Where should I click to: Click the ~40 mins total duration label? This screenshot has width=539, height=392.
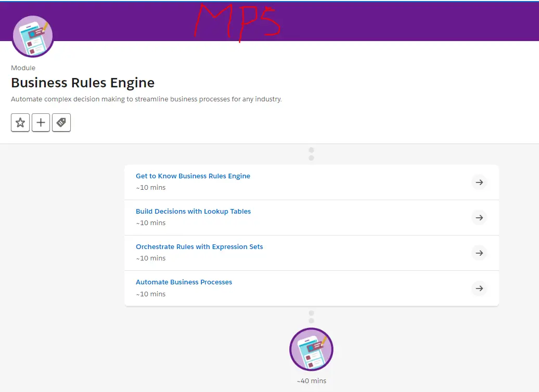point(311,381)
